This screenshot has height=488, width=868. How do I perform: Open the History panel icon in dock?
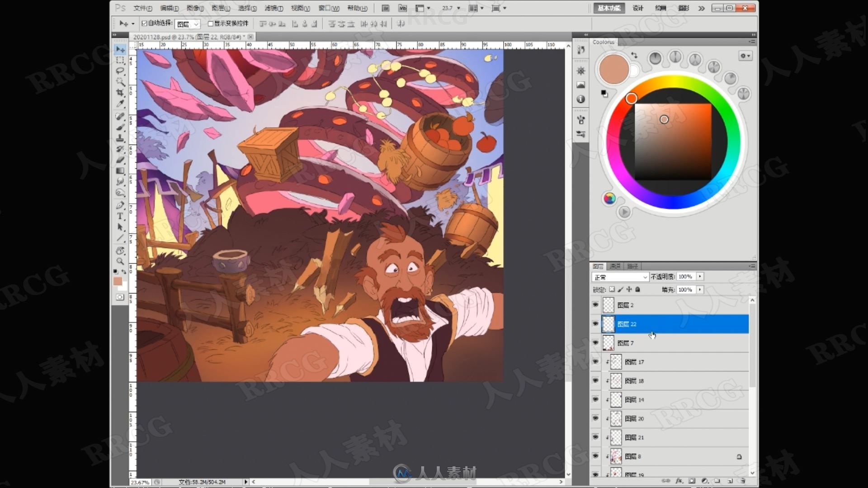click(x=581, y=50)
